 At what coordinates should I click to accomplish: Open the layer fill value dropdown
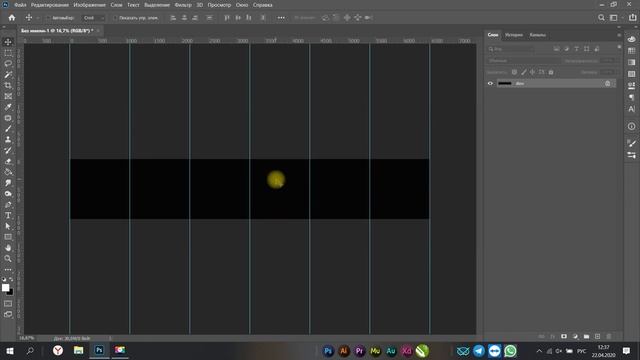pos(608,72)
